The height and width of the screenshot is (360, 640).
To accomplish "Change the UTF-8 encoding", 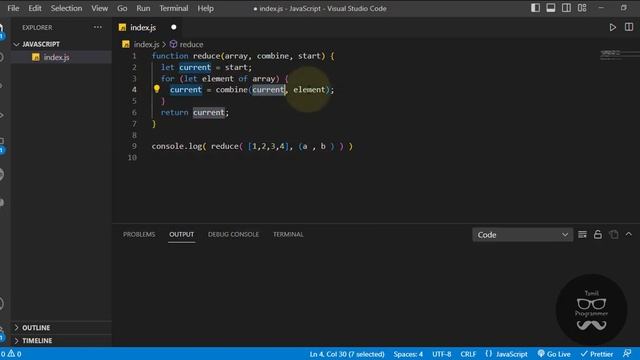I will click(x=442, y=354).
